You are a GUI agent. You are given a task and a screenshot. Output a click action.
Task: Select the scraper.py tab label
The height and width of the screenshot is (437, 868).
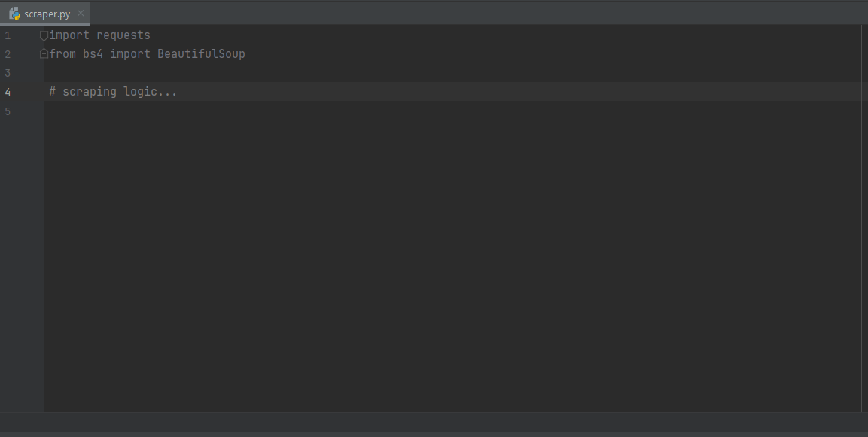pyautogui.click(x=47, y=14)
